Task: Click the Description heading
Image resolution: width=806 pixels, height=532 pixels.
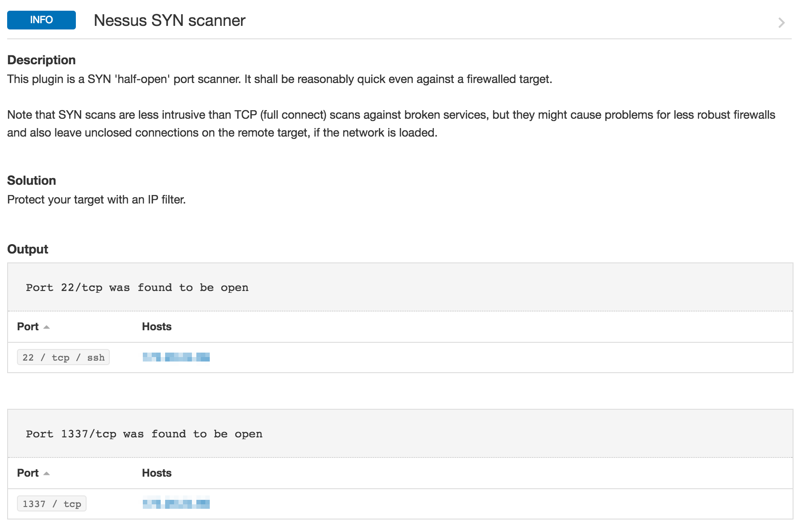Action: tap(42, 60)
